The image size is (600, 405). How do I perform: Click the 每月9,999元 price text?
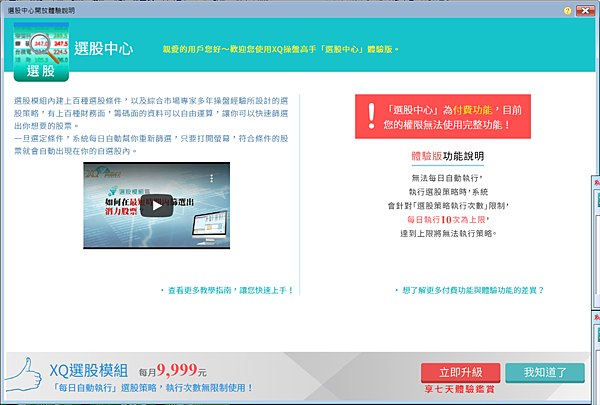(x=173, y=370)
